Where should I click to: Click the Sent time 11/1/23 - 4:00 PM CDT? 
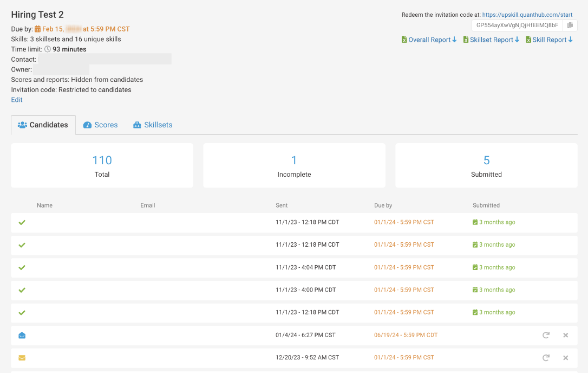305,290
